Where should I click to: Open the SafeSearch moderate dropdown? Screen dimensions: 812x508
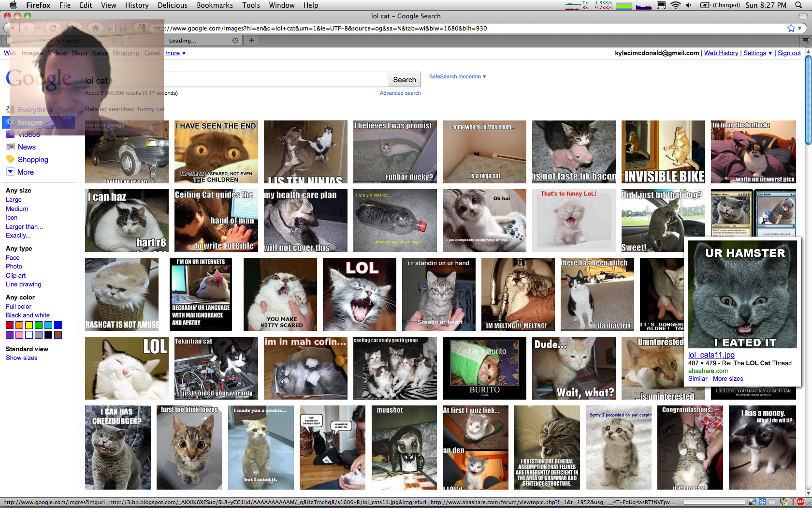[457, 76]
